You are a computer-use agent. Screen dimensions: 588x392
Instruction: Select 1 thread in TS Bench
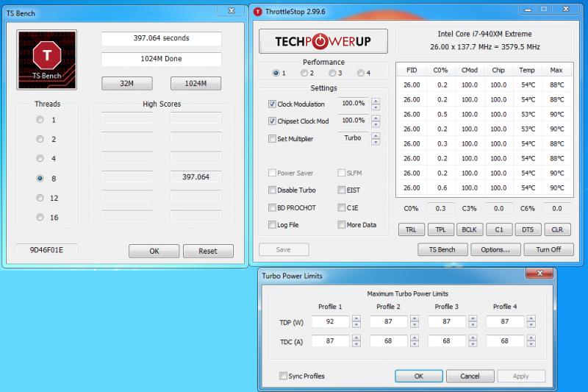coord(40,120)
